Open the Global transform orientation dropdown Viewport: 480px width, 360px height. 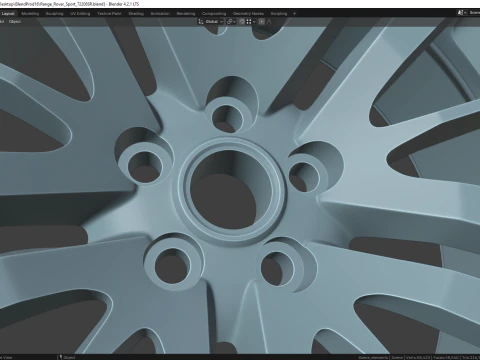[x=214, y=22]
